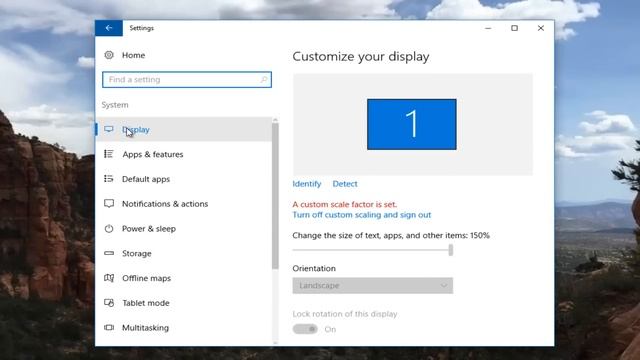This screenshot has width=640, height=360.
Task: Click the Storage drive icon
Action: [109, 253]
